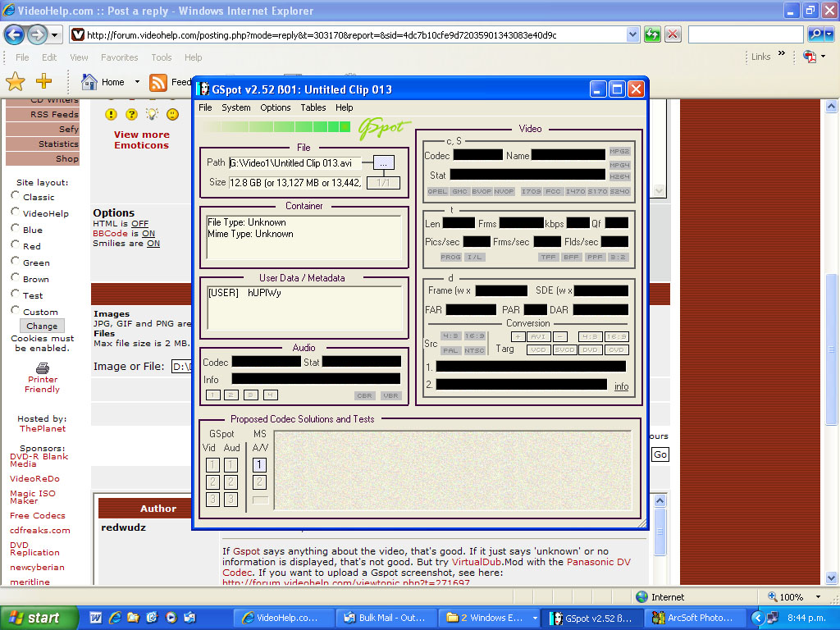Insert the smiley face emoticon
This screenshot has width=840, height=630.
(x=172, y=114)
